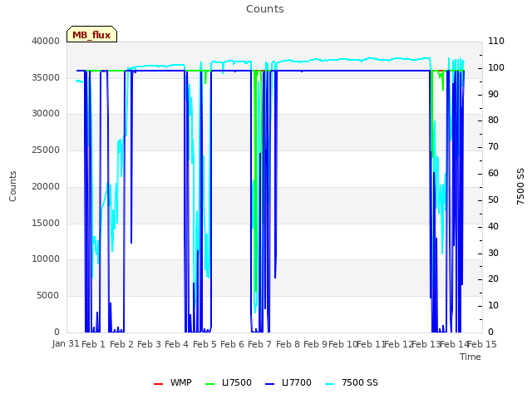Screen dimensions: 532x399
Task: Toggle the LI7700 legend entry
Action: tap(288, 382)
